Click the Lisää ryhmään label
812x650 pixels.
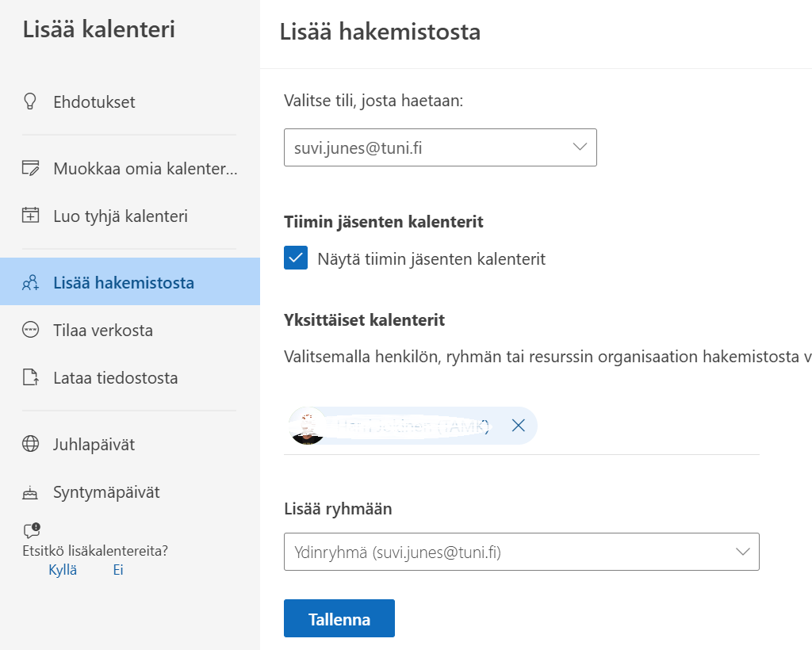tap(338, 509)
